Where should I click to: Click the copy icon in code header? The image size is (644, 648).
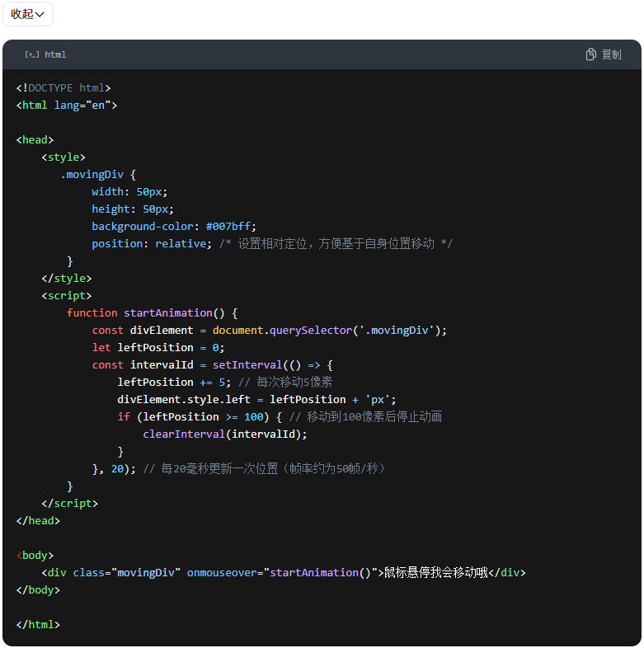point(590,54)
